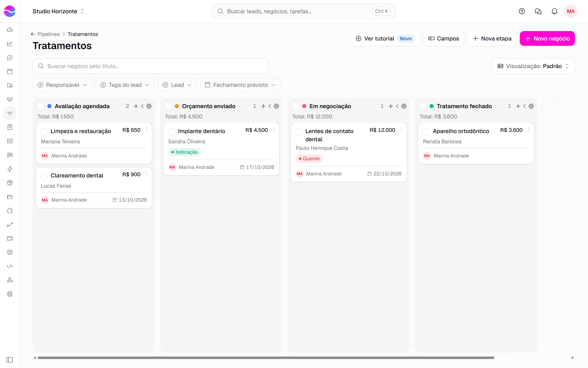Click the horizontal scrollbar right arrow

(x=573, y=358)
